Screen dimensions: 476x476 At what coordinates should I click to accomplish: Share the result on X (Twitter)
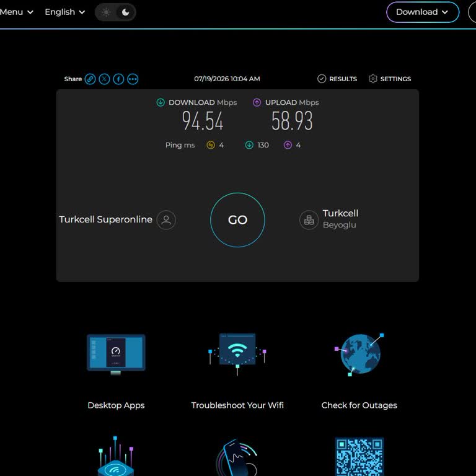pos(104,79)
